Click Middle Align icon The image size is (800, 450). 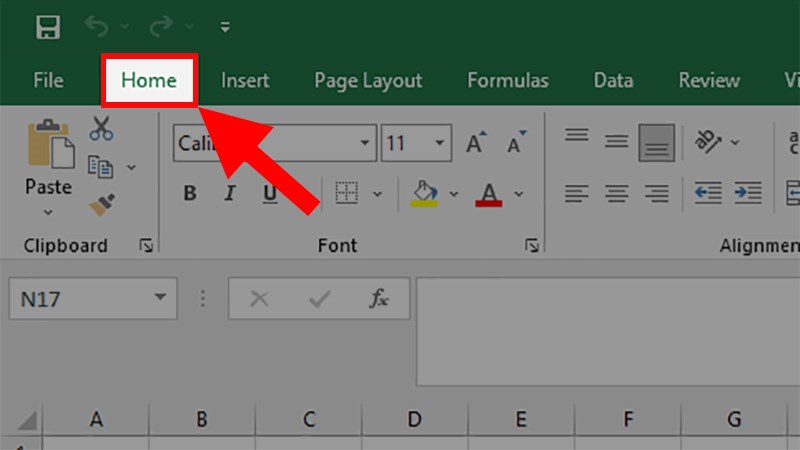616,141
